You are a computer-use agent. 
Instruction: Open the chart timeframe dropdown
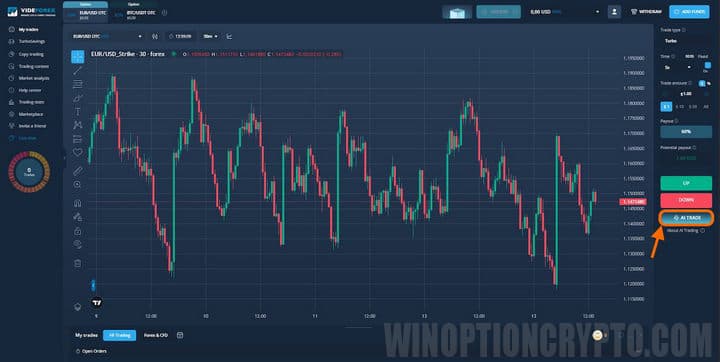pos(211,36)
